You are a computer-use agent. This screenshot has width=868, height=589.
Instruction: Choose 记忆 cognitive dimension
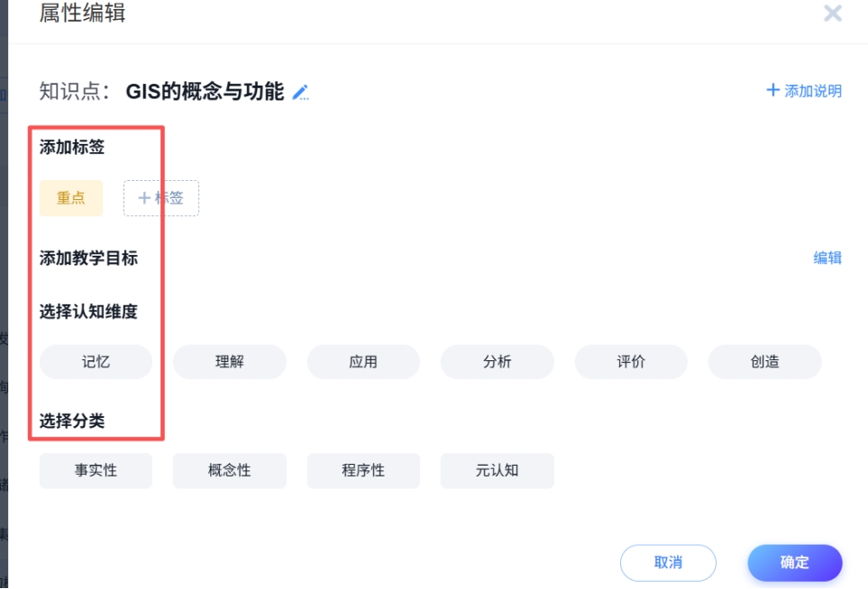click(x=96, y=362)
